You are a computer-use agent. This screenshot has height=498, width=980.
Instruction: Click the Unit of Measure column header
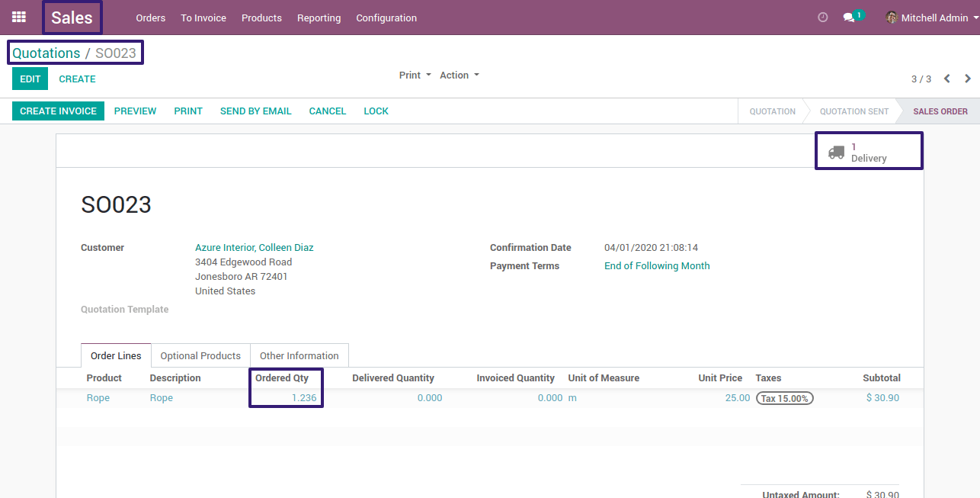(604, 378)
